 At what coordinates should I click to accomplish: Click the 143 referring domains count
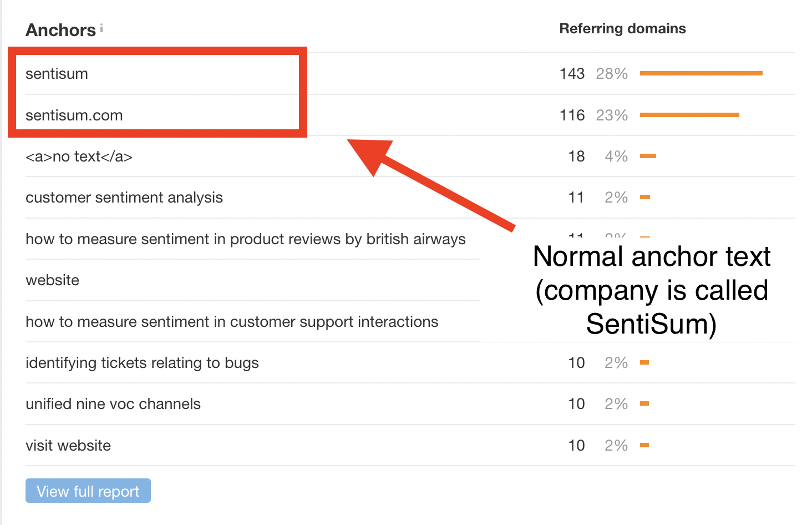point(572,74)
